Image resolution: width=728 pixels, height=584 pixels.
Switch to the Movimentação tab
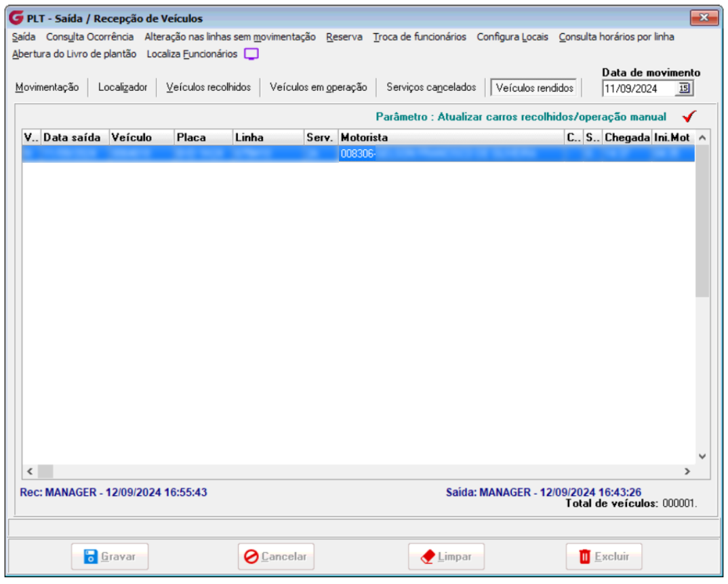pos(47,87)
